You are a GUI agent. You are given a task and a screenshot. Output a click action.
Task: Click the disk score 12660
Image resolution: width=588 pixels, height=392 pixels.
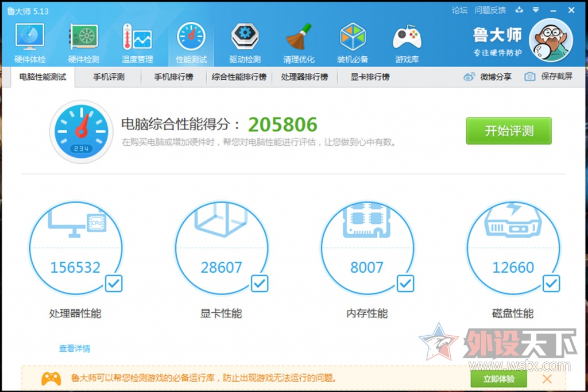tap(513, 267)
